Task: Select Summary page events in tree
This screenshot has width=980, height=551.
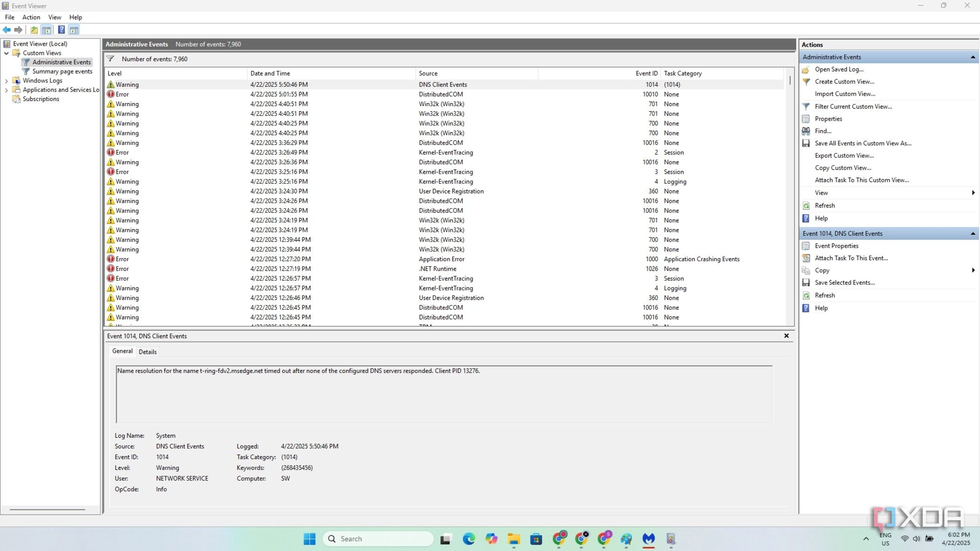Action: coord(62,71)
